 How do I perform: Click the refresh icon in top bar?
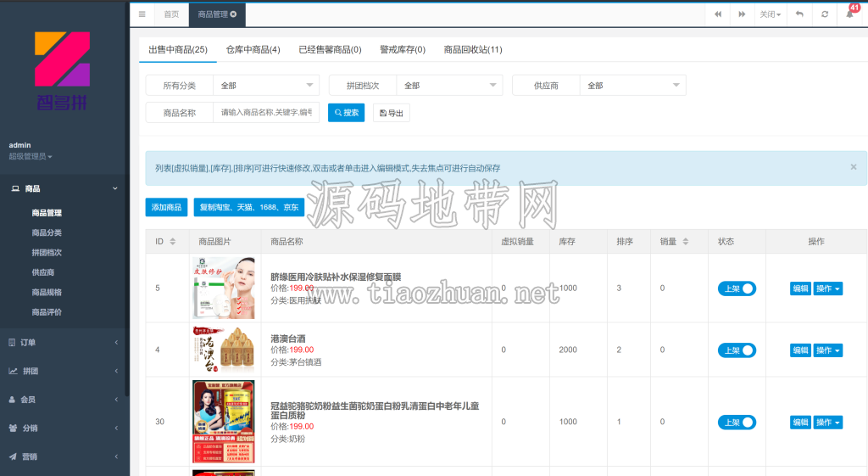click(825, 14)
